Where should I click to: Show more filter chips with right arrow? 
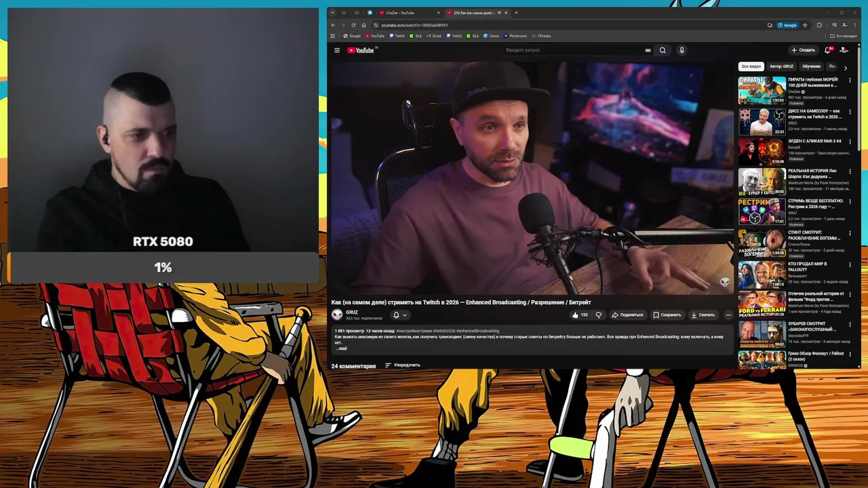pos(845,67)
